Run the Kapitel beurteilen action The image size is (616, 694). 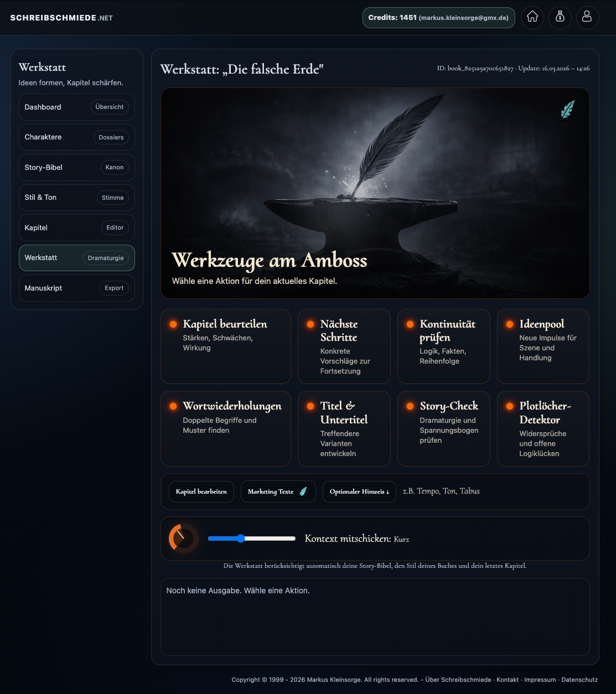tap(225, 346)
